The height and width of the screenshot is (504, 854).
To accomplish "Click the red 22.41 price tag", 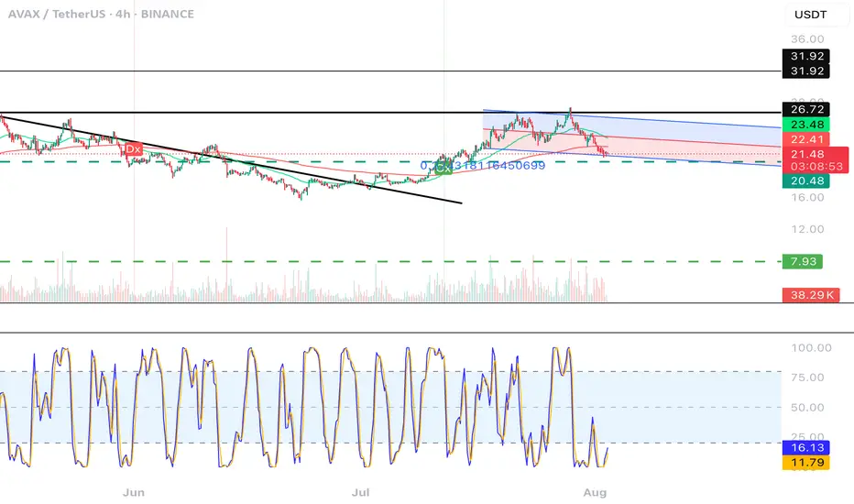I will click(x=806, y=139).
